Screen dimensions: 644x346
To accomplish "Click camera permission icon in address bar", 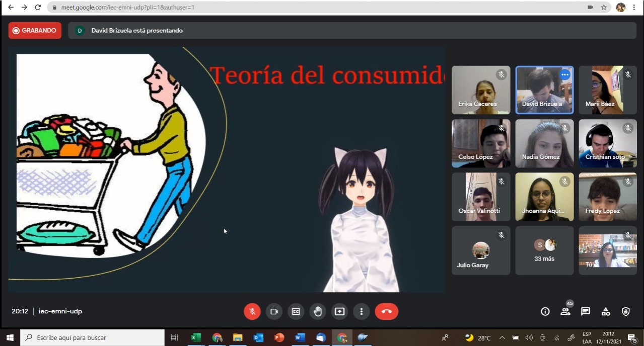I will pos(590,8).
